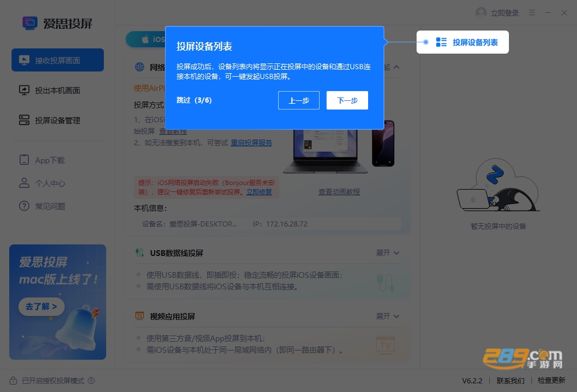Click the 视频应用投屏 heading

[x=172, y=316]
